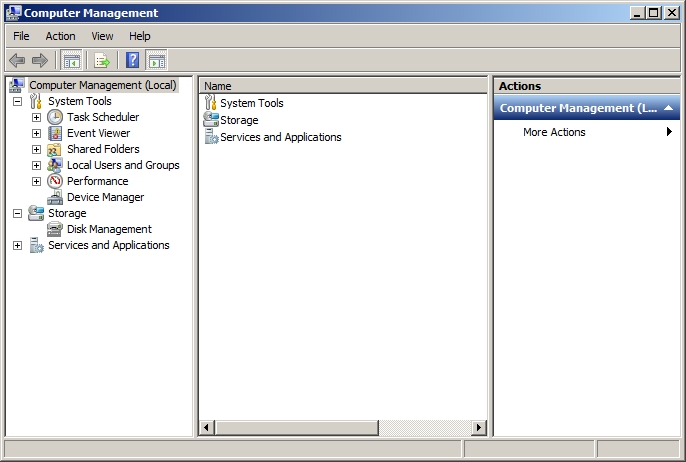This screenshot has height=462, width=686.
Task: Expand the Shared Folders node
Action: point(36,150)
